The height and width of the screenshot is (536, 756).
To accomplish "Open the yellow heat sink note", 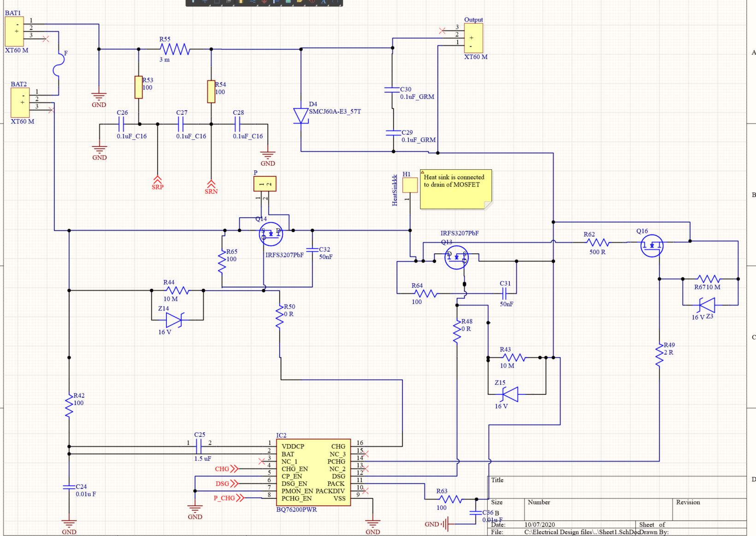I will click(x=456, y=190).
